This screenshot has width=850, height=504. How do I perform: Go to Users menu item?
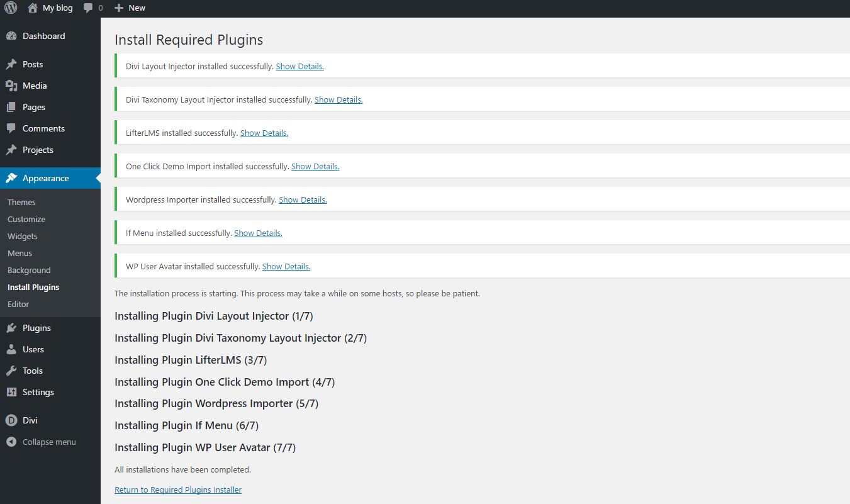tap(50, 349)
